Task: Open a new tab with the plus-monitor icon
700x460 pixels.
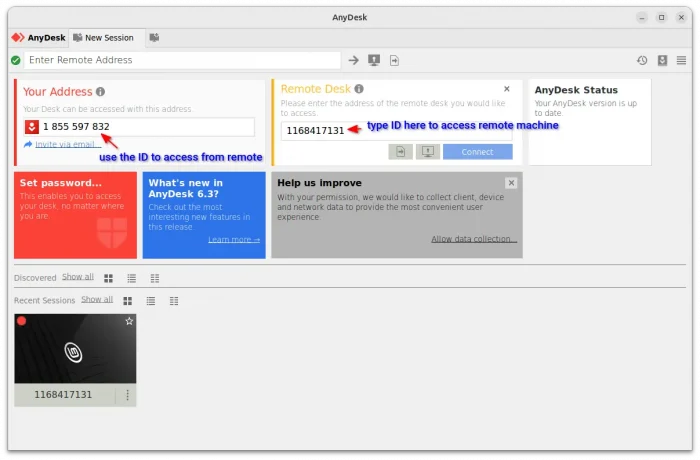Action: [154, 38]
